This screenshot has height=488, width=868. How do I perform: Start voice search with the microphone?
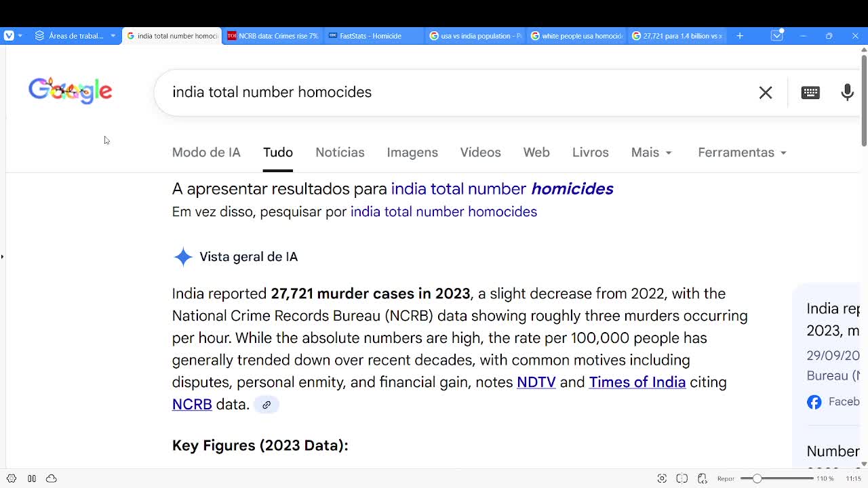[x=847, y=92]
